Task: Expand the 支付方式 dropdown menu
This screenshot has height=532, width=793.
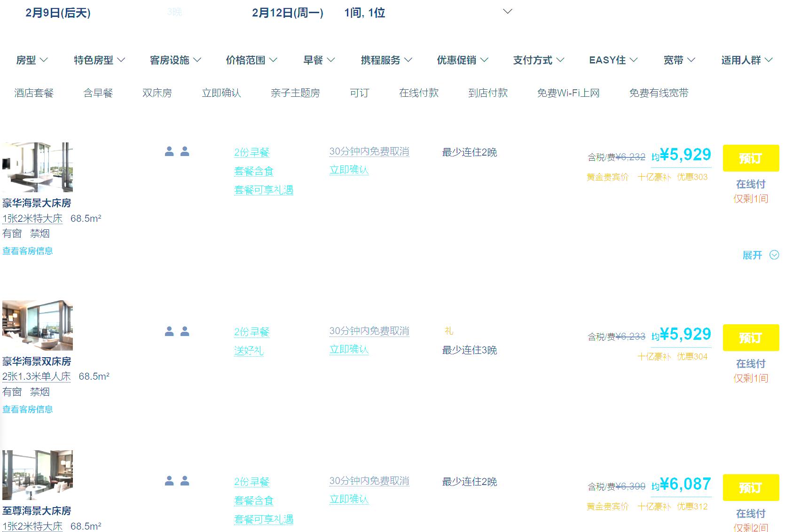Action: point(538,60)
